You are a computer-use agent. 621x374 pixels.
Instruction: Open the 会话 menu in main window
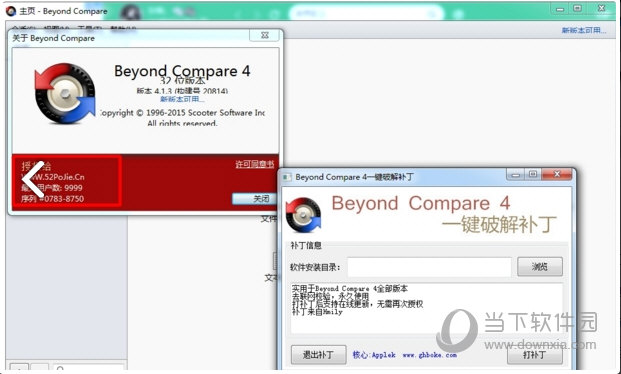coord(24,29)
